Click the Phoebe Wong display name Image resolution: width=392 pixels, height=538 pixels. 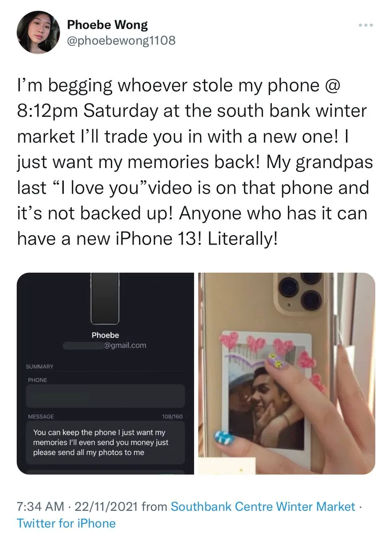point(108,25)
